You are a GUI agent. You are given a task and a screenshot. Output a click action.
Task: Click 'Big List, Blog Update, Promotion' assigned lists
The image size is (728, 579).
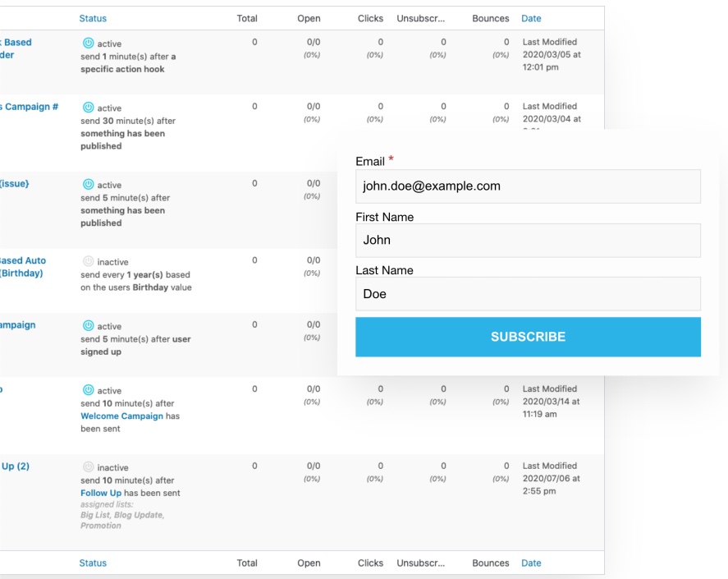pos(122,521)
